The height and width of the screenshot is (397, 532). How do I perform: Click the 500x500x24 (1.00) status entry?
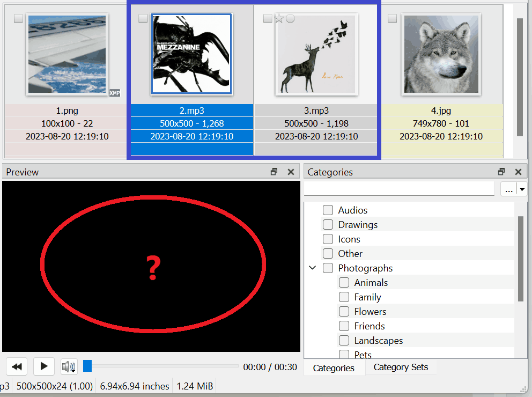[55, 386]
